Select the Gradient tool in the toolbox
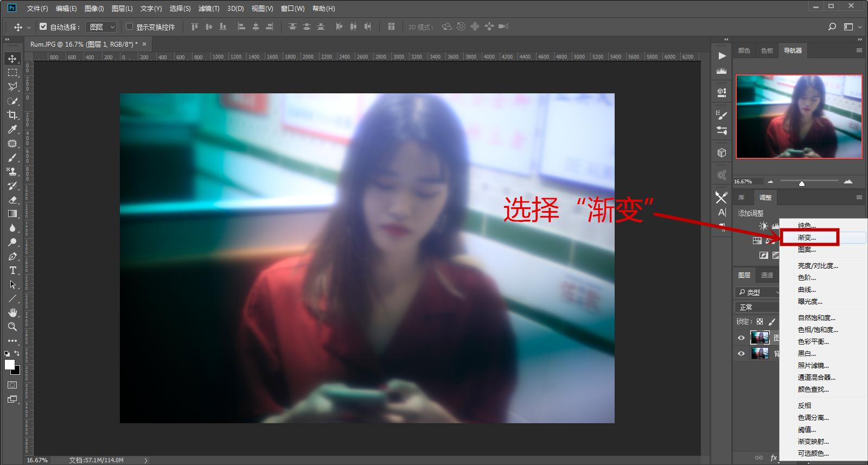The image size is (868, 465). [12, 214]
